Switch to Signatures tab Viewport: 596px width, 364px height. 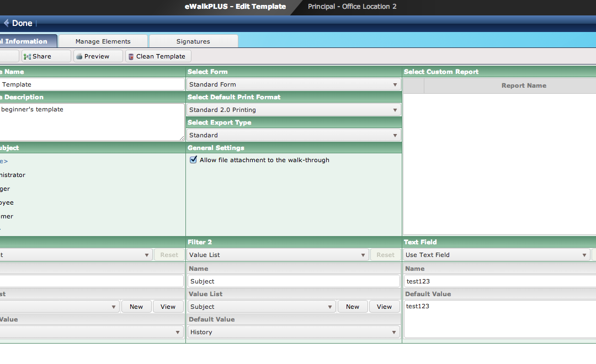pyautogui.click(x=194, y=41)
